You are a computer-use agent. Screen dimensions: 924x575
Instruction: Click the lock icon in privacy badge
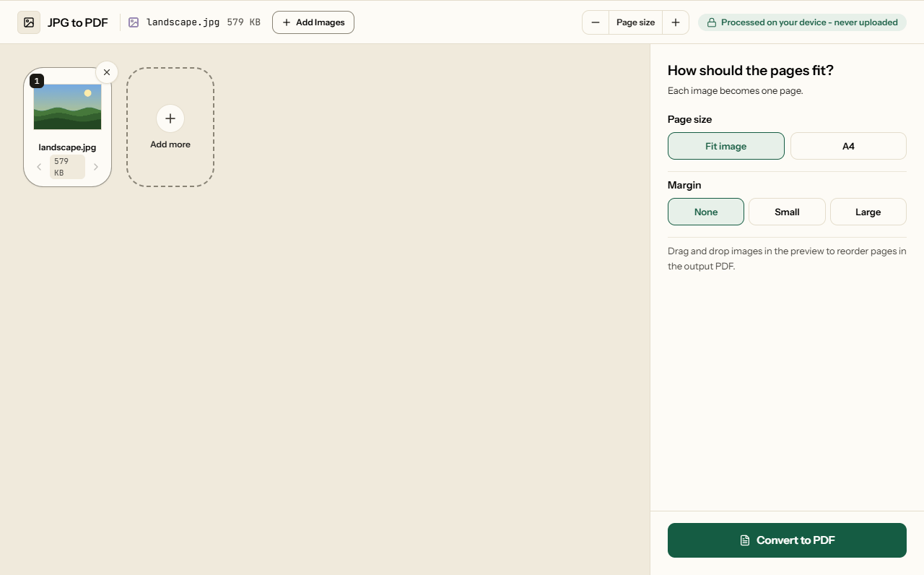point(712,22)
